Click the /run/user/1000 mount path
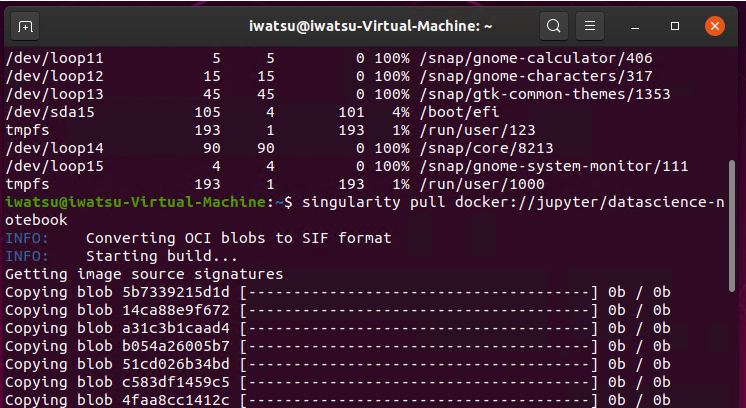 click(481, 185)
